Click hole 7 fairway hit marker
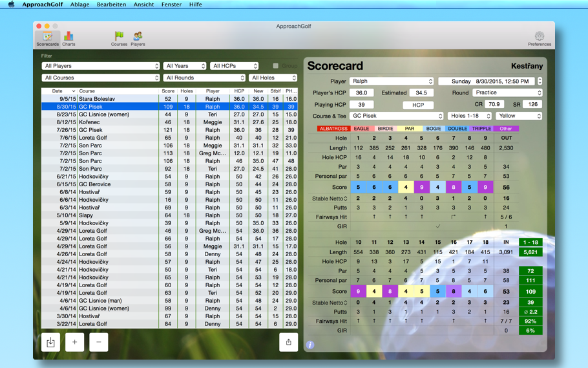The image size is (588, 368). (454, 217)
